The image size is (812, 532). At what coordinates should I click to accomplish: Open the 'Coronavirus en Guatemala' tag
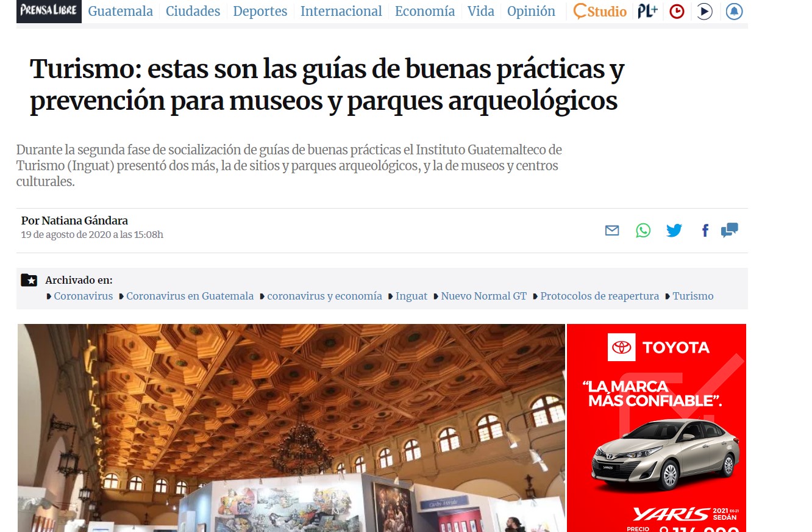pos(190,296)
